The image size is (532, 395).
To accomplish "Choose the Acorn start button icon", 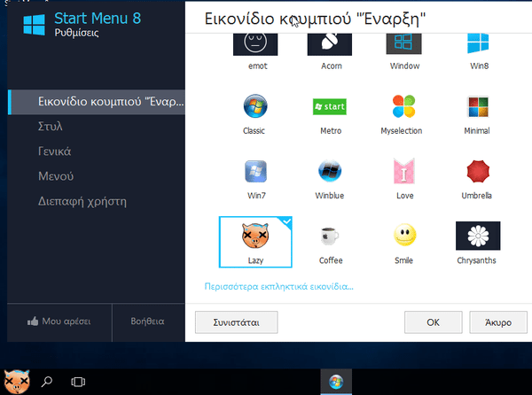I will (x=330, y=44).
